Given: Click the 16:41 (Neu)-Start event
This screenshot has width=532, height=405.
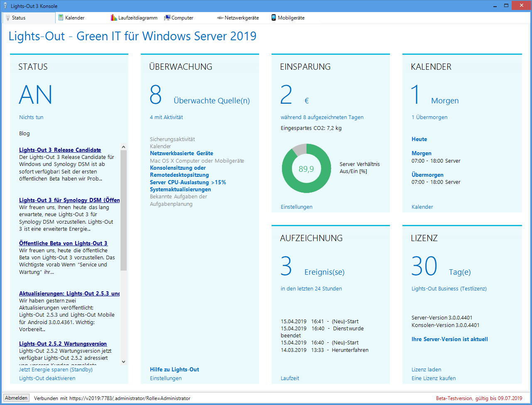Looking at the screenshot, I should 320,321.
